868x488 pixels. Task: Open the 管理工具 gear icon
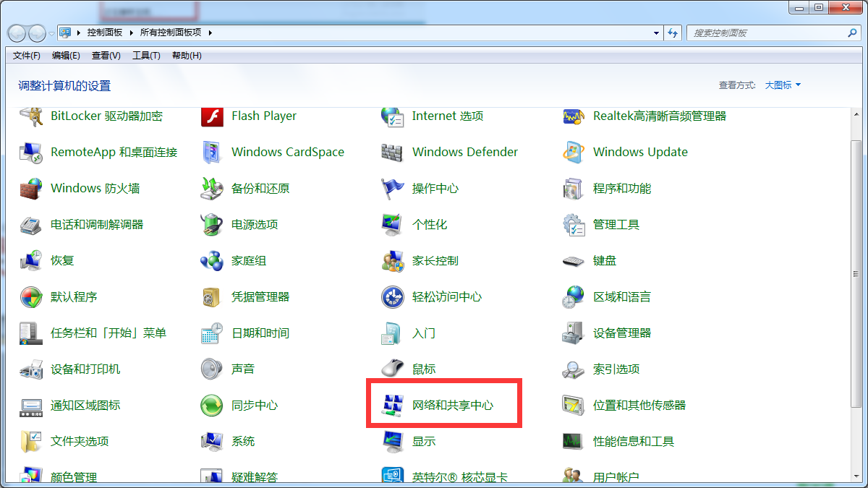point(573,225)
